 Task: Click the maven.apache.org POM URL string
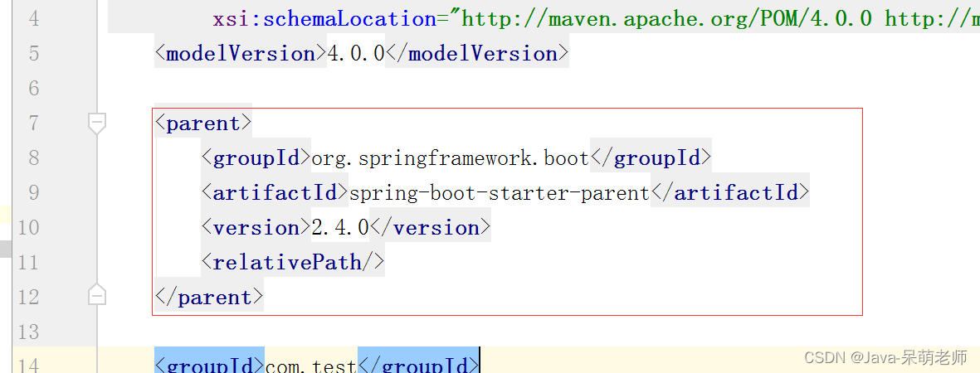click(x=666, y=19)
